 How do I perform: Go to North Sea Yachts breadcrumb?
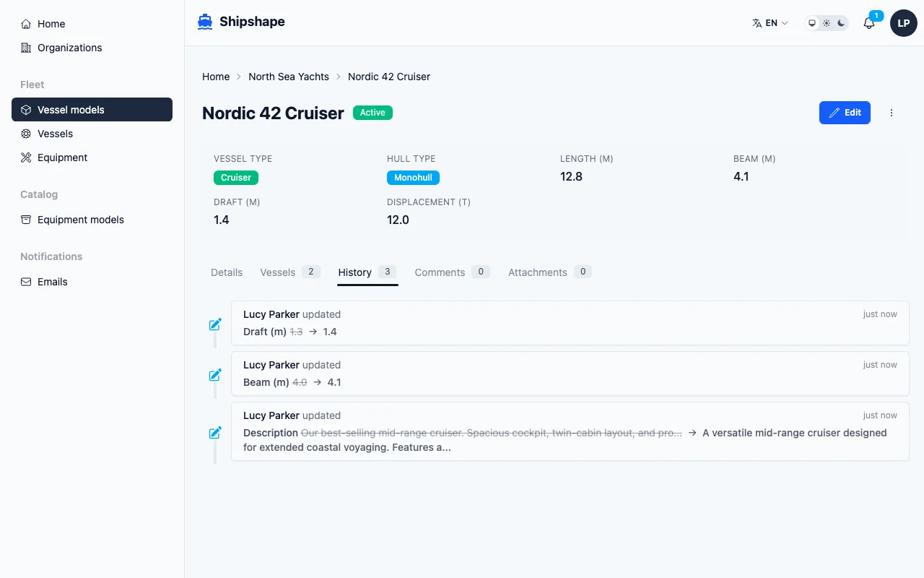coord(289,77)
